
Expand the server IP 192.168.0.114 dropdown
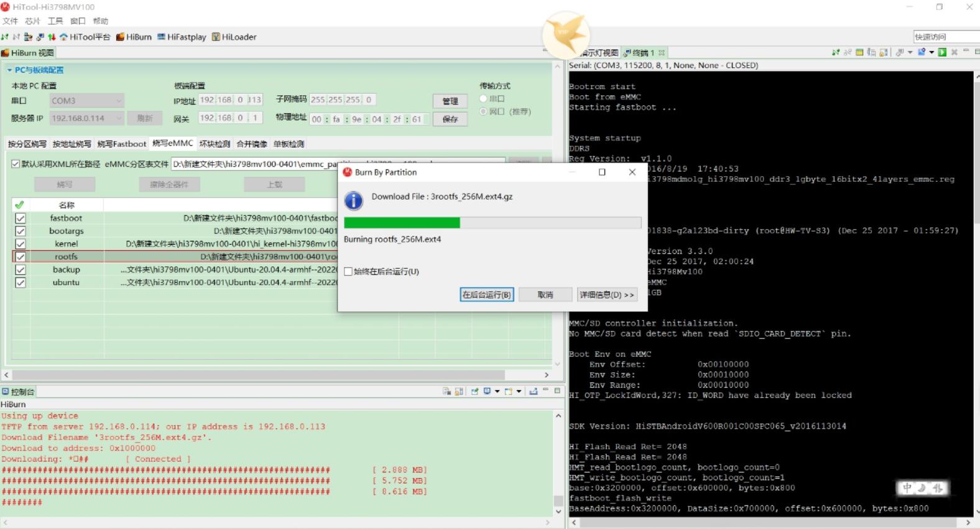[118, 118]
